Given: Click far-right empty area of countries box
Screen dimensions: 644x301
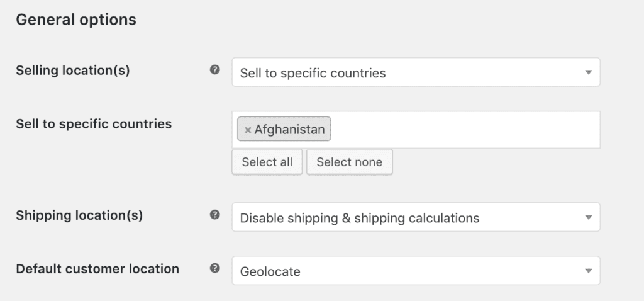Looking at the screenshot, I should (x=575, y=130).
